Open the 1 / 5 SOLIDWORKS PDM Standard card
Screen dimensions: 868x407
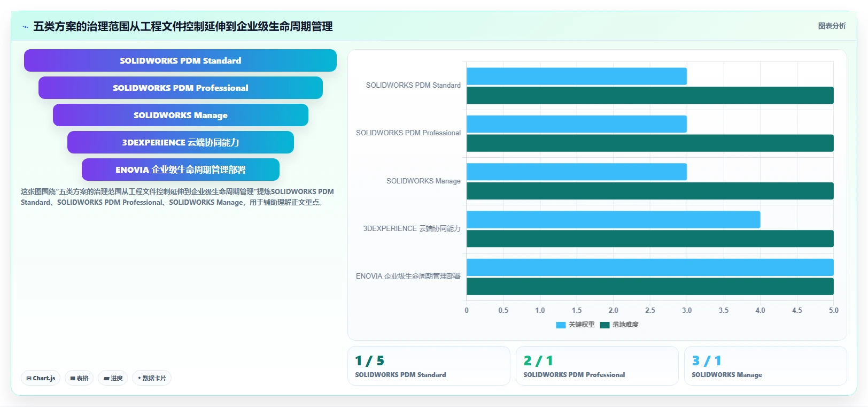click(429, 366)
